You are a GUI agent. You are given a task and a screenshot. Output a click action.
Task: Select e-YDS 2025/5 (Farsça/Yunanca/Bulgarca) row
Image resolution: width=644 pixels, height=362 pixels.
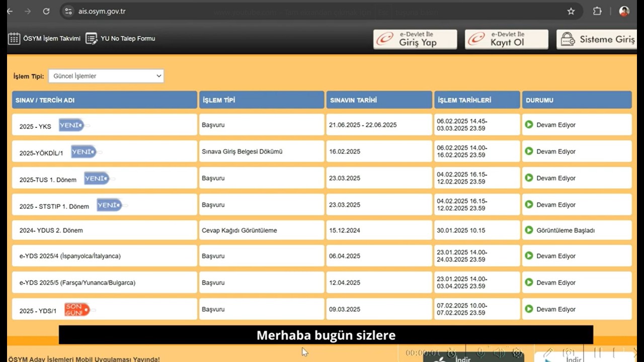tap(322, 283)
